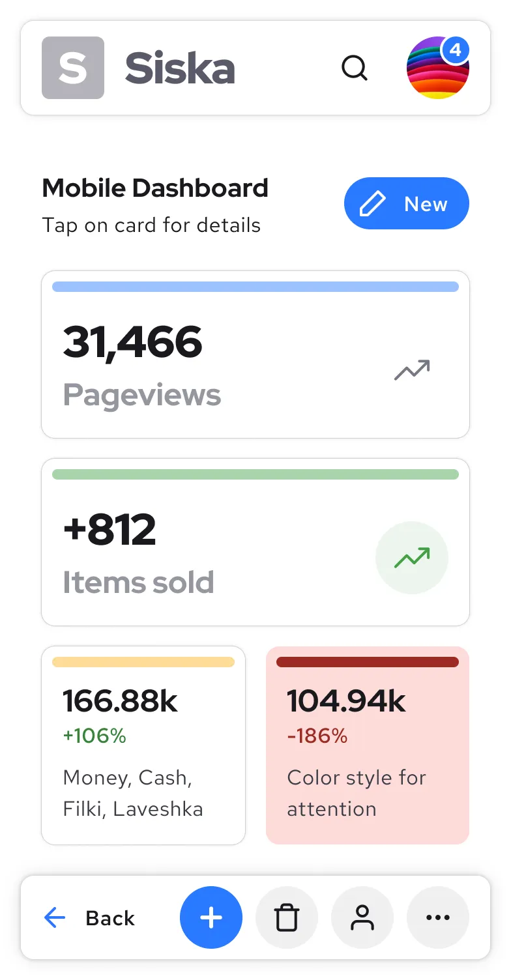
Task: Go back using the Back button
Action: click(89, 917)
